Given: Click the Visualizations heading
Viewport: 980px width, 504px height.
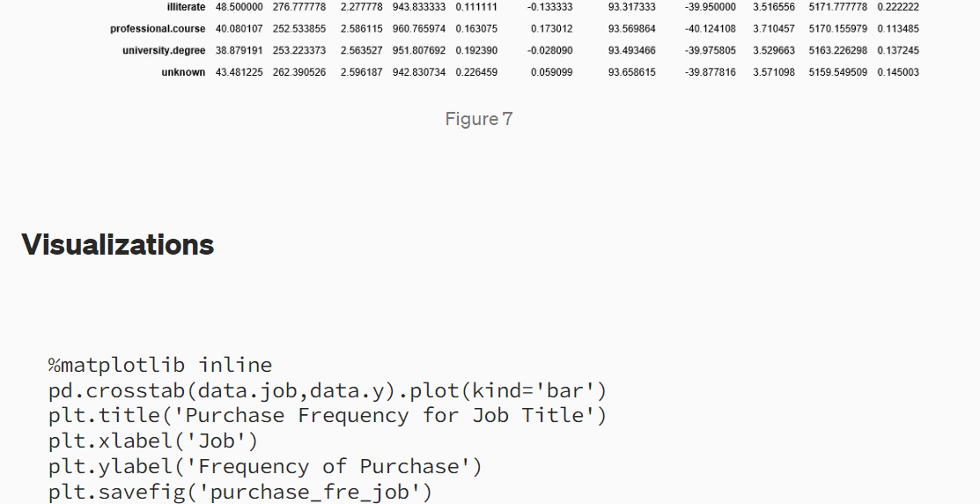Looking at the screenshot, I should pos(117,244).
